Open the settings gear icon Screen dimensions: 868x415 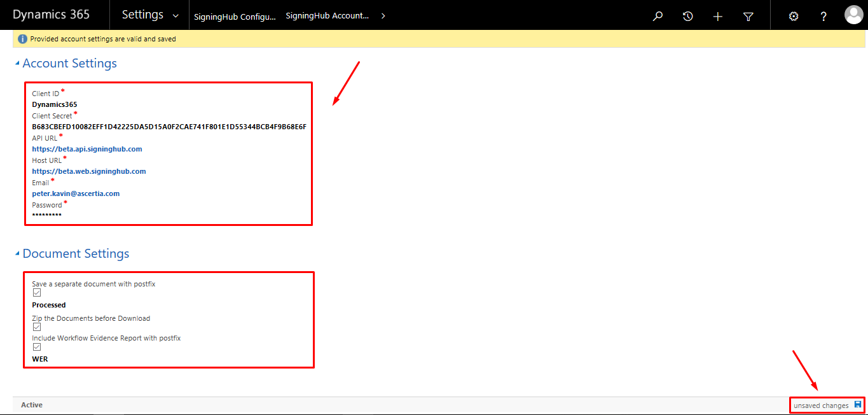793,16
